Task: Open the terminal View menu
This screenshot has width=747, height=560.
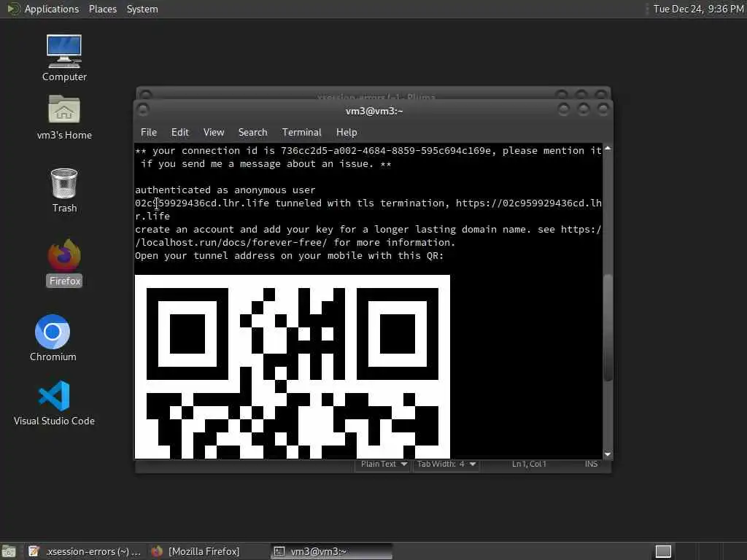Action: click(214, 133)
